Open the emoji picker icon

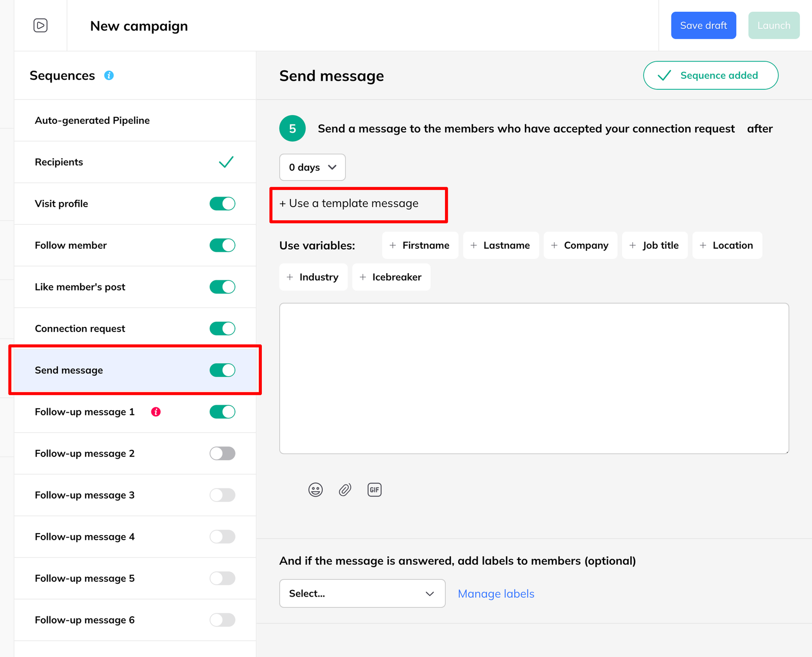click(x=316, y=490)
